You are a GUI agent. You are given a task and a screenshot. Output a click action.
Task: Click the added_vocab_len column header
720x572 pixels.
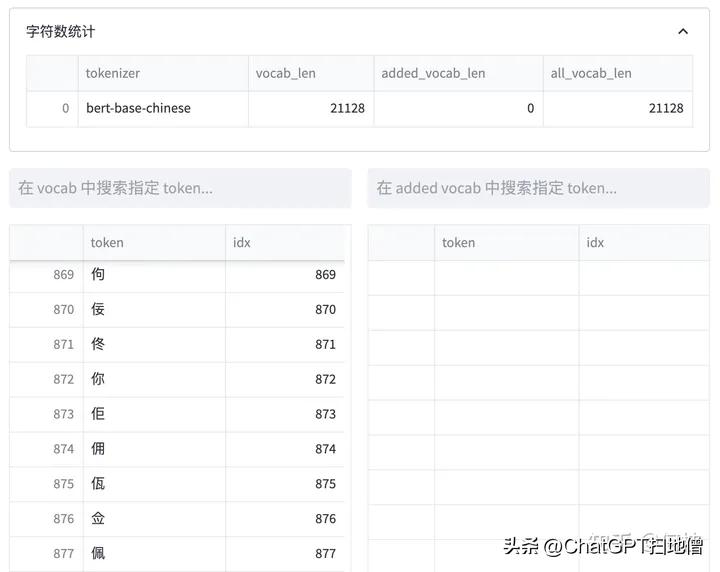click(433, 73)
